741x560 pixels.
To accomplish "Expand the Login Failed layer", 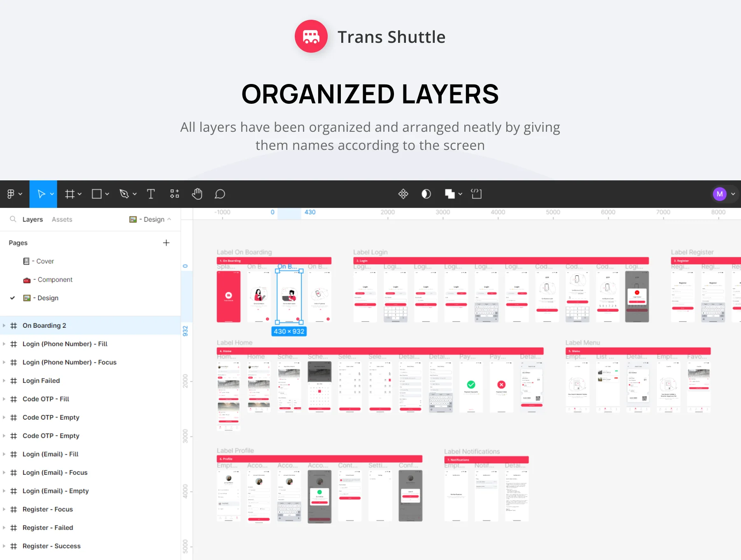I will pos(4,381).
